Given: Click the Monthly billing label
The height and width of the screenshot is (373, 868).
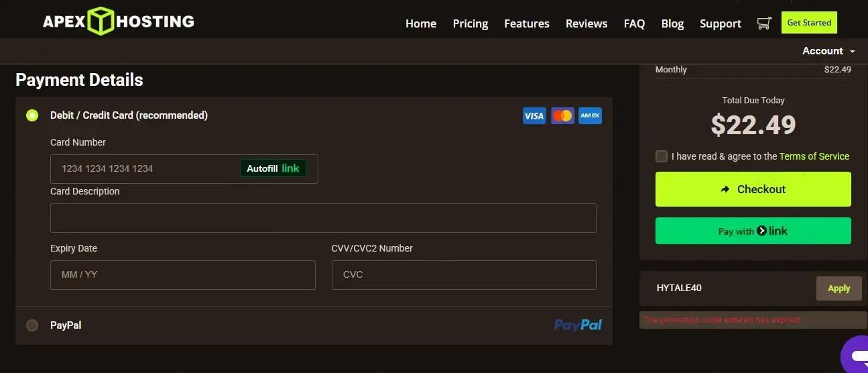Looking at the screenshot, I should pos(671,70).
